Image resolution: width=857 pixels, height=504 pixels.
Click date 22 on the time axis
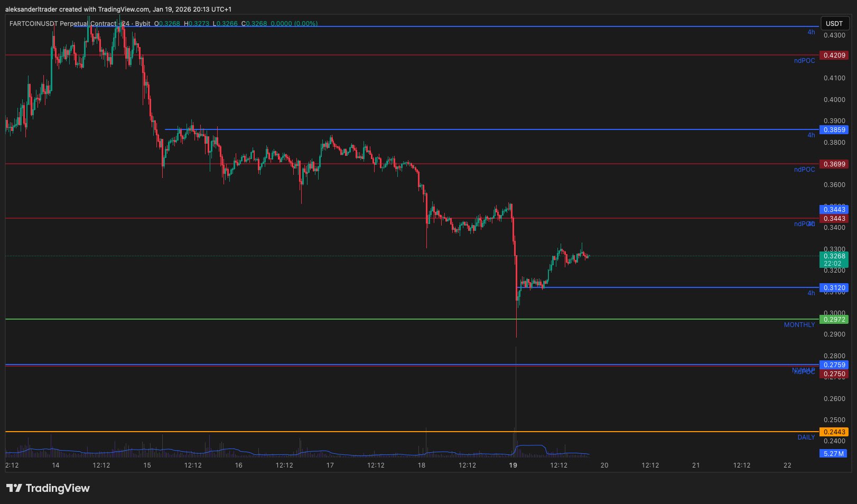787,465
